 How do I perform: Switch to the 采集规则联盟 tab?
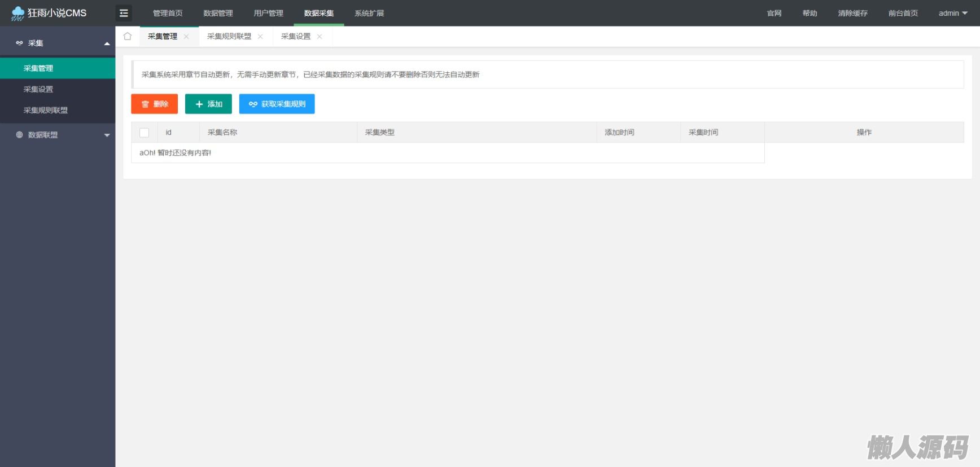click(229, 37)
